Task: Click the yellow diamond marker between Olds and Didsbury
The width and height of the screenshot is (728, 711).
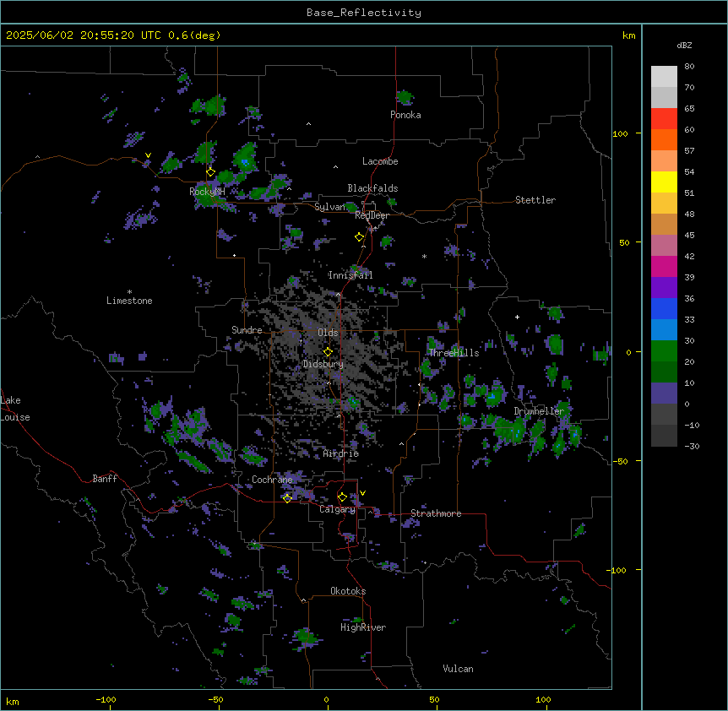Action: pyautogui.click(x=328, y=352)
